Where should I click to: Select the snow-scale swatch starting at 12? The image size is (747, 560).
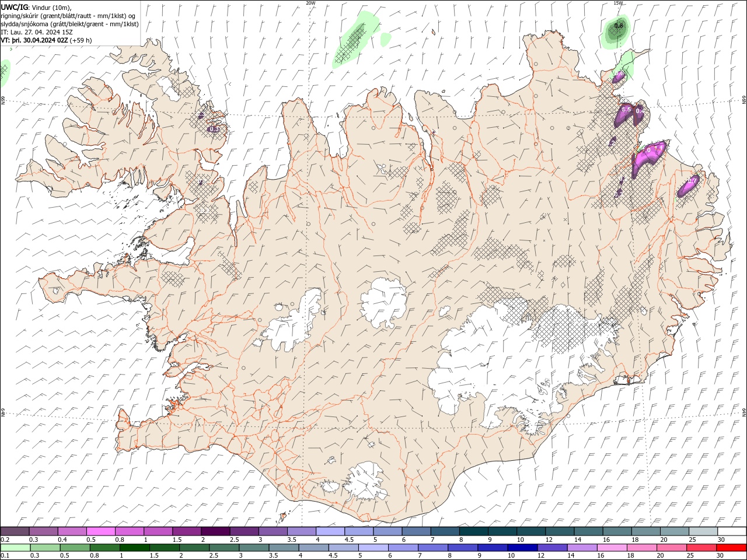[x=560, y=531]
